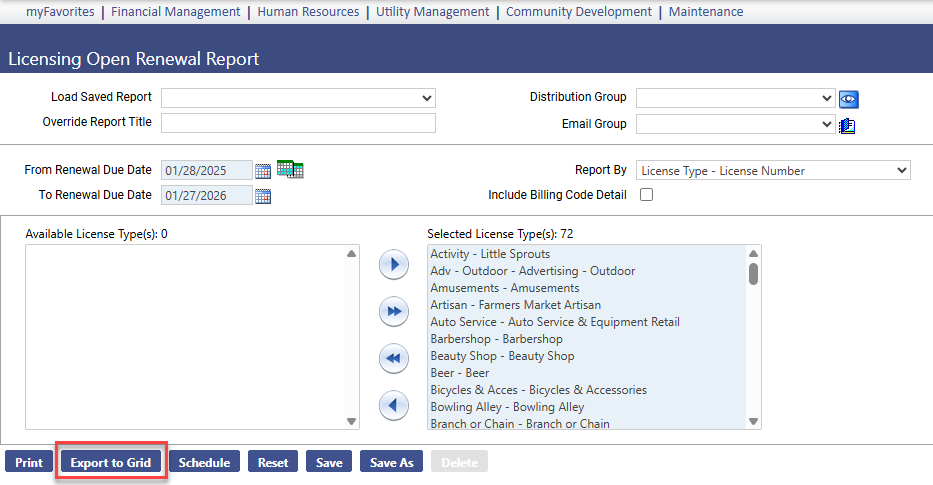Open the Community Development menu
Viewport: 933px width, 485px height.
tap(578, 12)
